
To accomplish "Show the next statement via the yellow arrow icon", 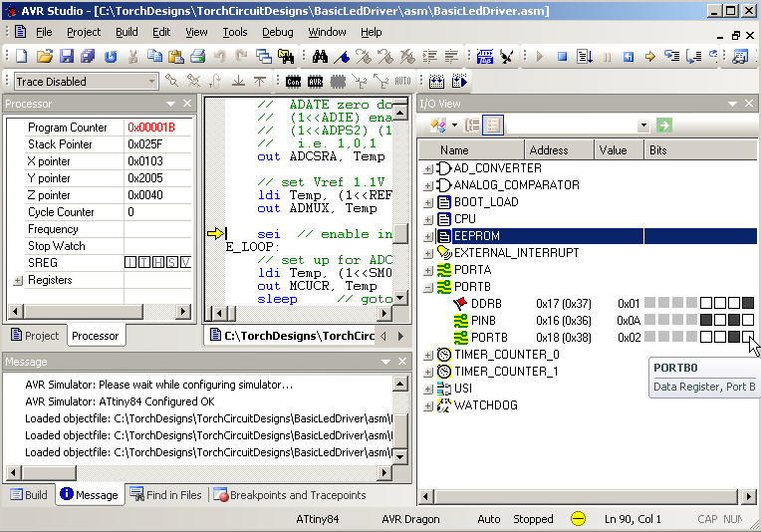I will point(649,57).
